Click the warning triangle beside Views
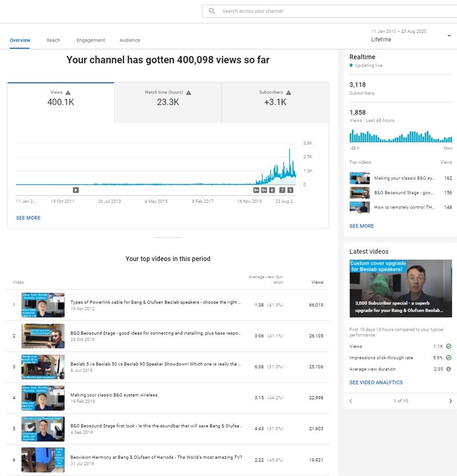This screenshot has width=457, height=476. [x=69, y=93]
